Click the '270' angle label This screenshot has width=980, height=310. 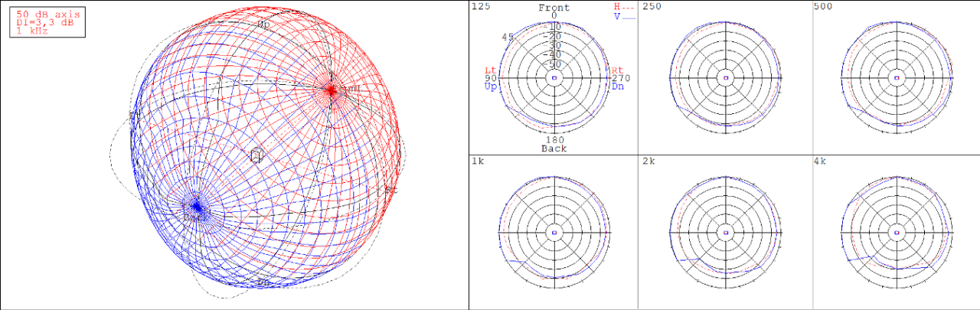tap(619, 78)
